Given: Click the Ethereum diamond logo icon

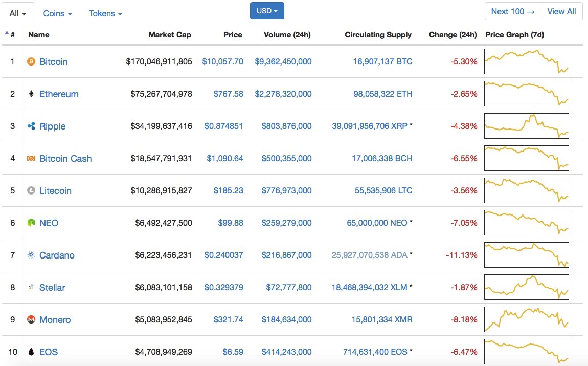Looking at the screenshot, I should tap(31, 94).
